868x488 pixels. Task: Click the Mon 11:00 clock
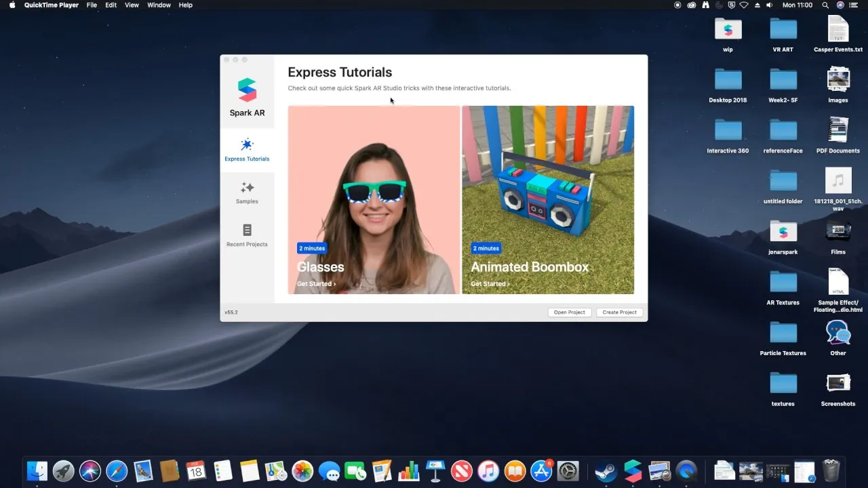coord(797,5)
